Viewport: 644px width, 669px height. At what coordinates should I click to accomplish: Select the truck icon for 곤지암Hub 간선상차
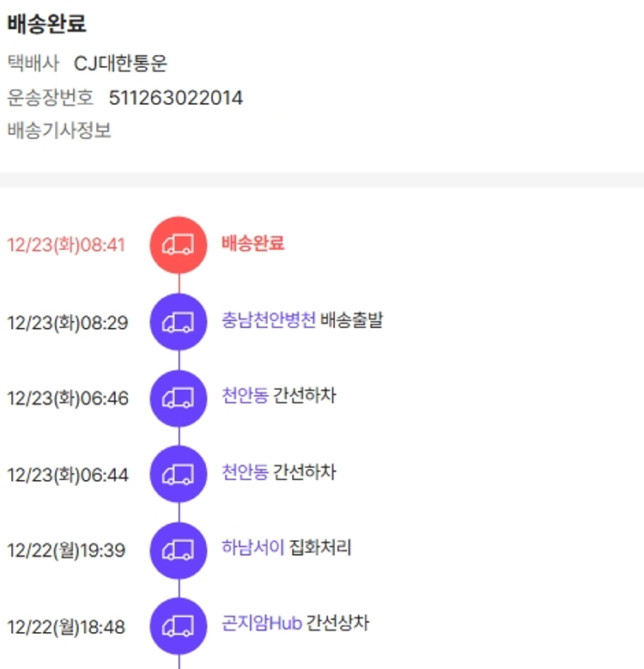click(179, 625)
